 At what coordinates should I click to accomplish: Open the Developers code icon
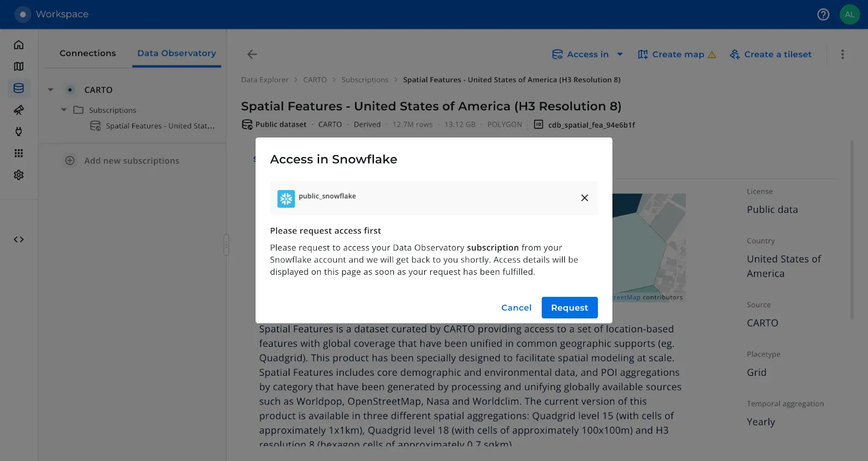(x=18, y=239)
